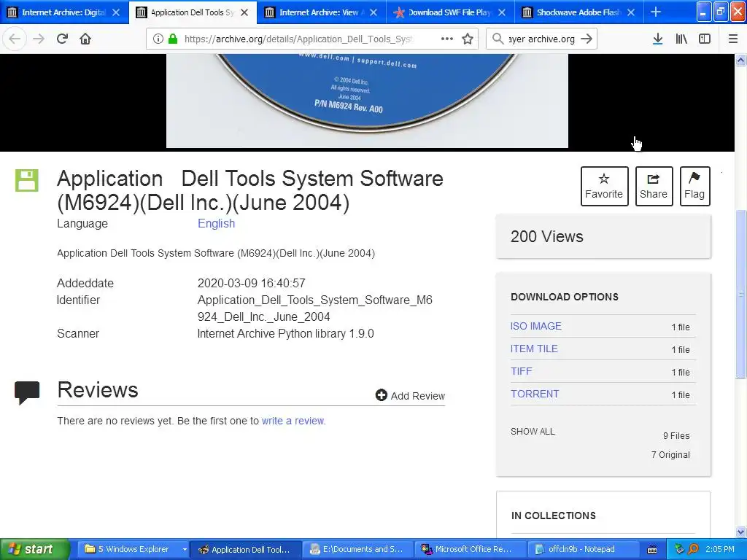Screen dimensions: 747x560
Task: Click the 9 Files count
Action: [676, 436]
